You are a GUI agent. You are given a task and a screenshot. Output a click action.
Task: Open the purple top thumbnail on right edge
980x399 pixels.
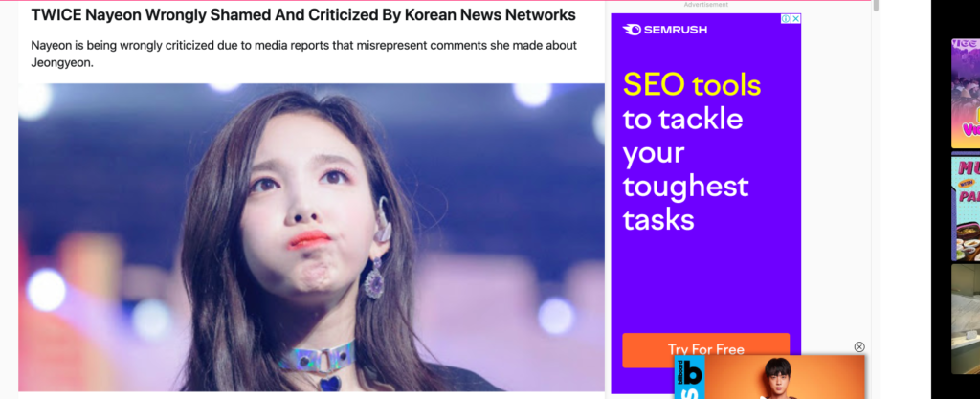pyautogui.click(x=966, y=94)
